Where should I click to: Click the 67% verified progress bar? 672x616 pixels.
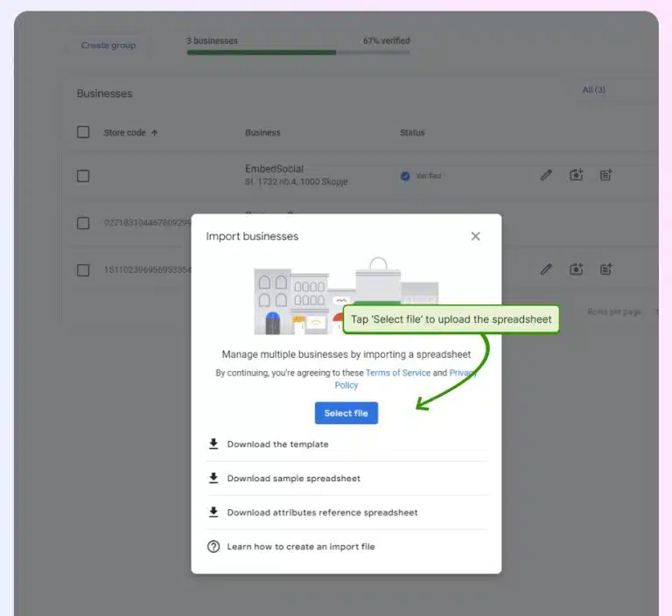point(298,52)
